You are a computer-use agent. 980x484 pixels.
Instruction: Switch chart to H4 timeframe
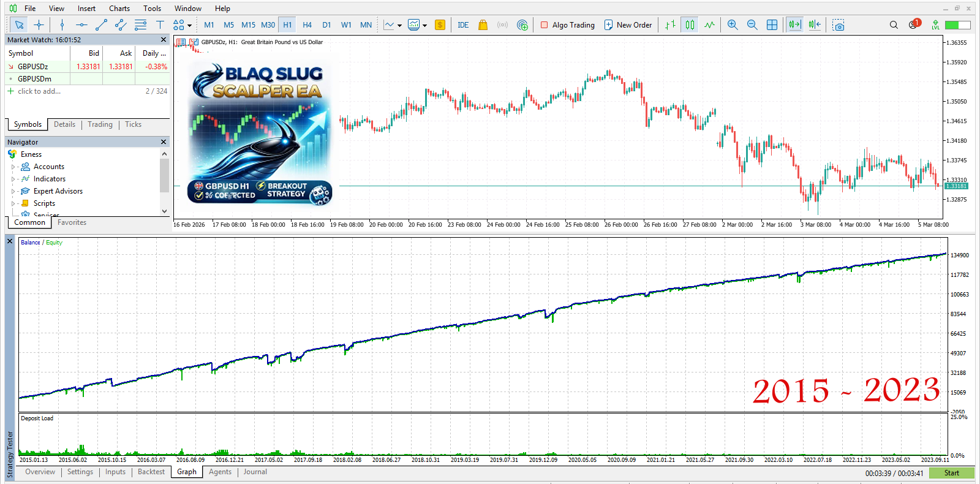(x=307, y=25)
